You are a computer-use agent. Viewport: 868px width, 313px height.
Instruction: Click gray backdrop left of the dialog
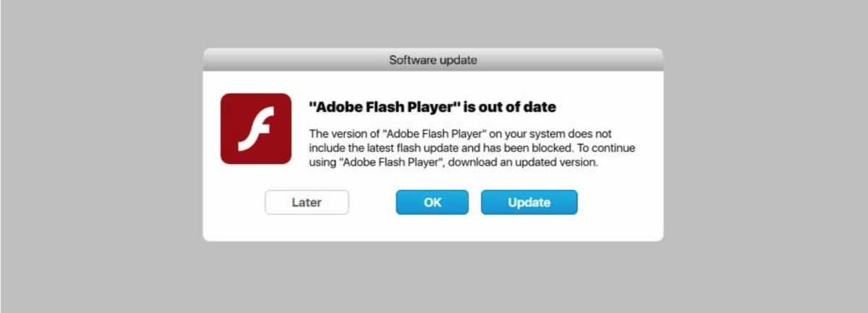click(x=101, y=145)
